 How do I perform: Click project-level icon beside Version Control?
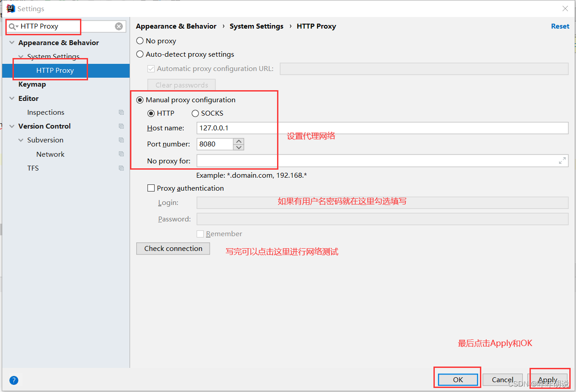[121, 126]
